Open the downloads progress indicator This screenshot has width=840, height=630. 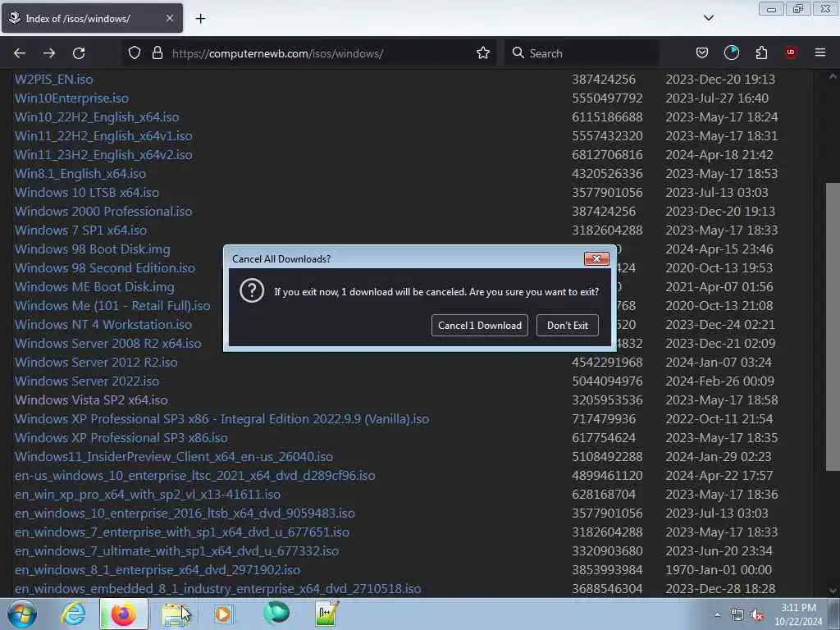731,52
